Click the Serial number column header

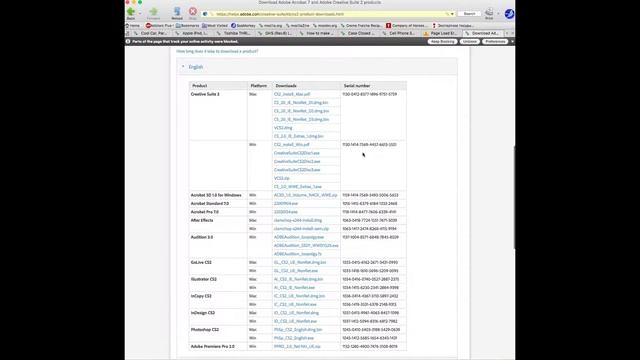coord(357,86)
